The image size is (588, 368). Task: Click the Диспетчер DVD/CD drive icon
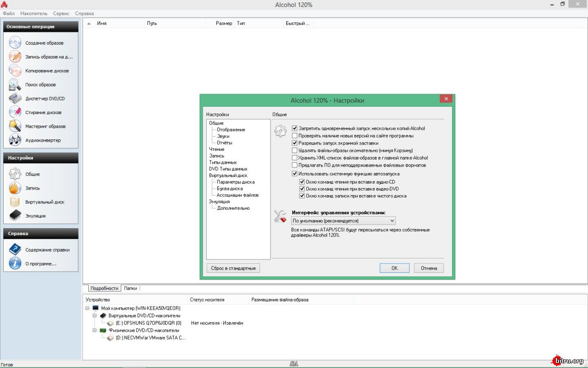(x=15, y=98)
